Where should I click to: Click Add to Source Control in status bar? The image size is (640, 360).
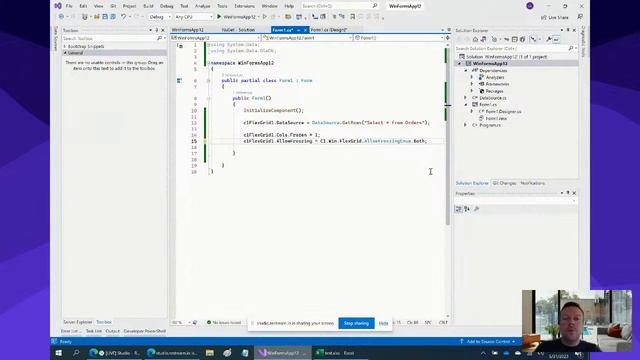coord(488,342)
